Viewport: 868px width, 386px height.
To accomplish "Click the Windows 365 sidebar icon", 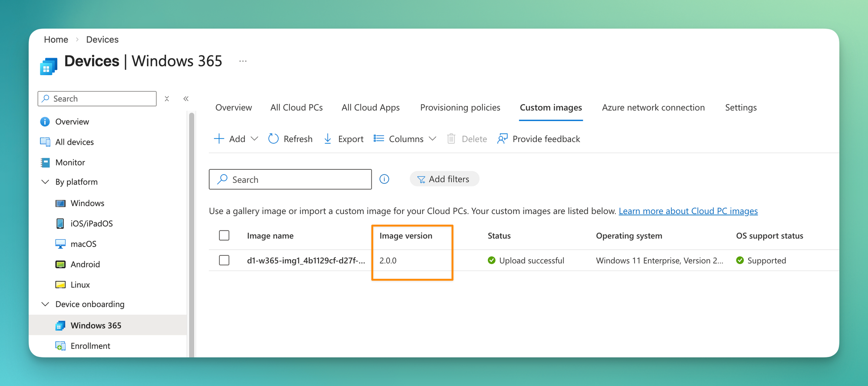I will 60,326.
